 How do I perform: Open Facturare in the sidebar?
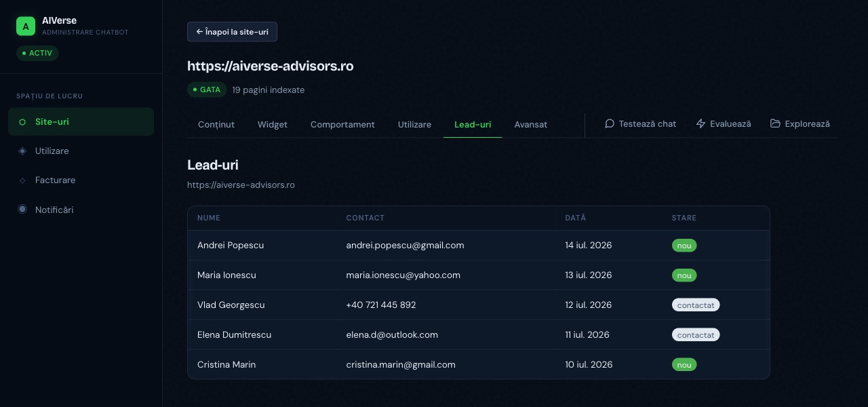click(81, 180)
